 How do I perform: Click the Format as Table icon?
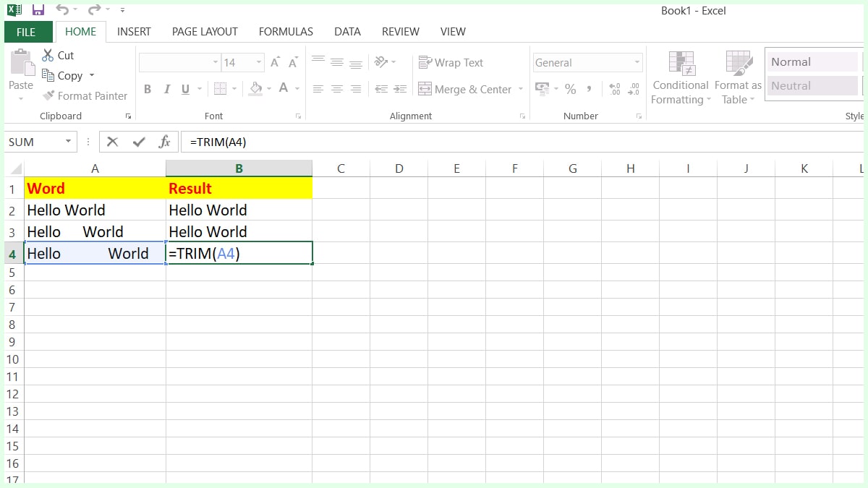737,63
